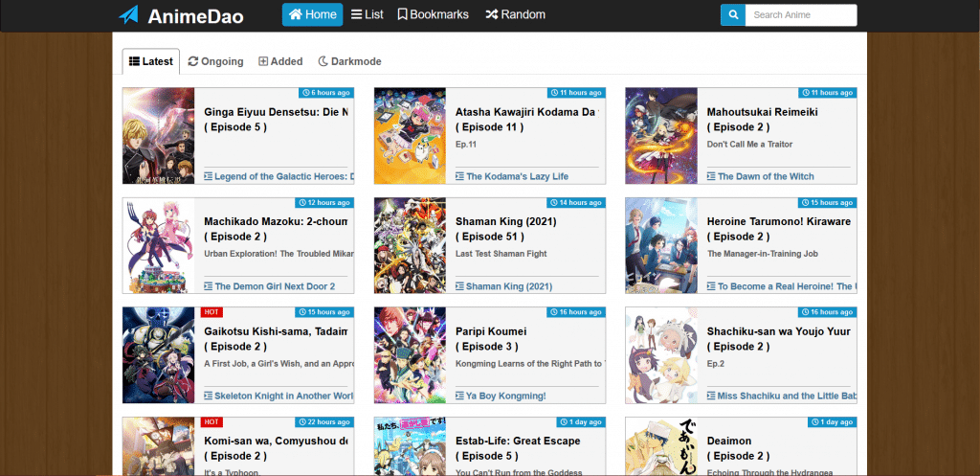Click the AnimeDao paper plane logo
This screenshot has height=476, width=980.
128,15
